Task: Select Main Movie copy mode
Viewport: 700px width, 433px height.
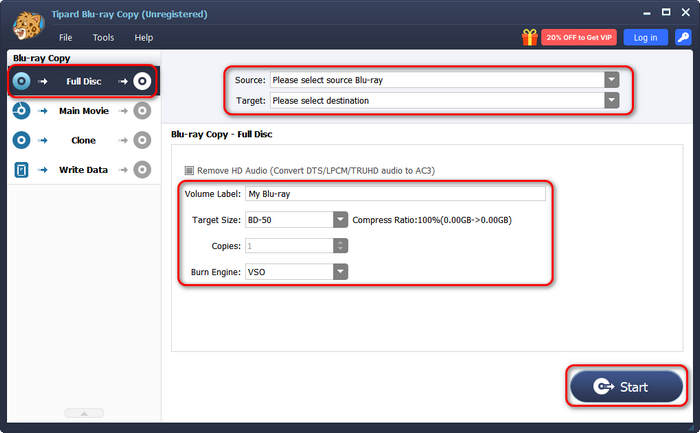Action: pos(83,111)
